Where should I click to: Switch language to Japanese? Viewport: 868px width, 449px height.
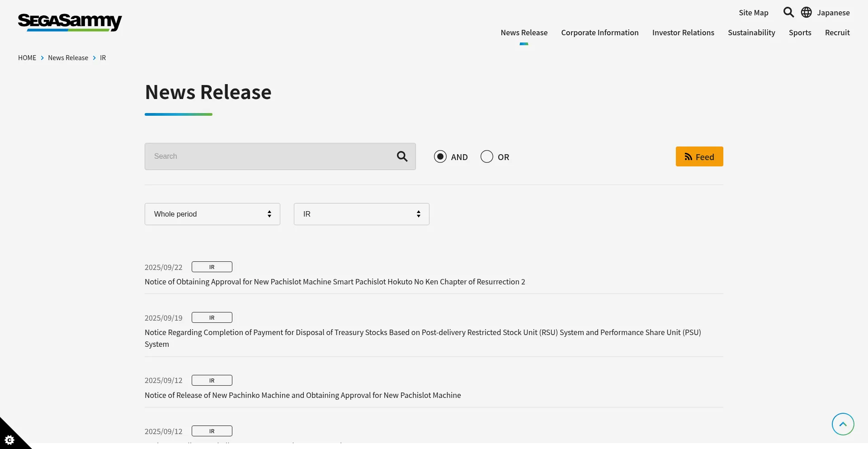click(x=833, y=13)
